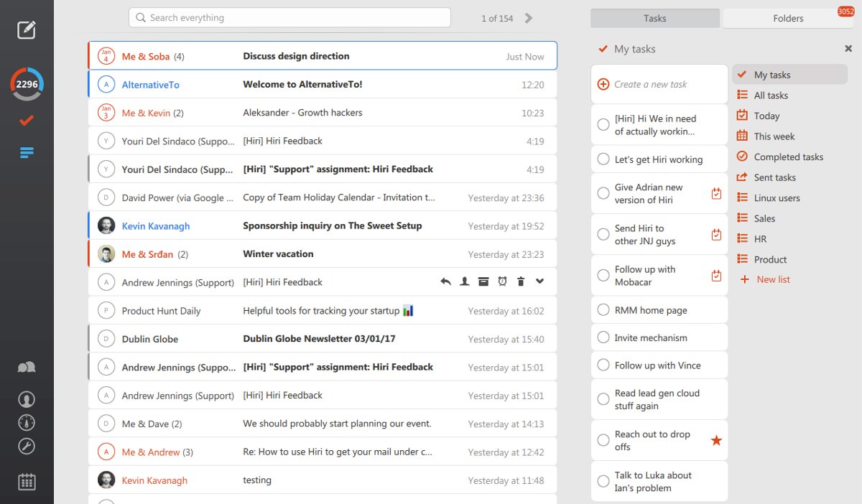Screen dimensions: 862x504
Task: Delete the Hiri Feedback email with trash icon
Action: click(x=520, y=281)
